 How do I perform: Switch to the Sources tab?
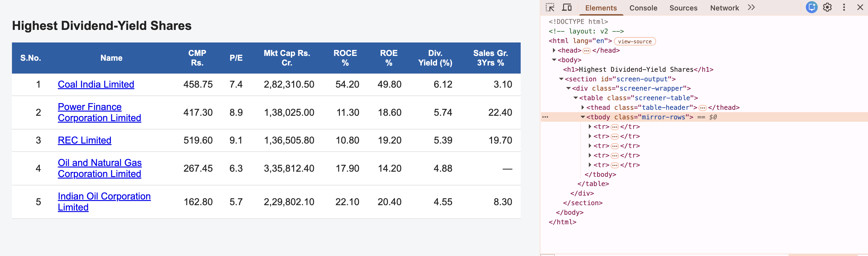683,8
